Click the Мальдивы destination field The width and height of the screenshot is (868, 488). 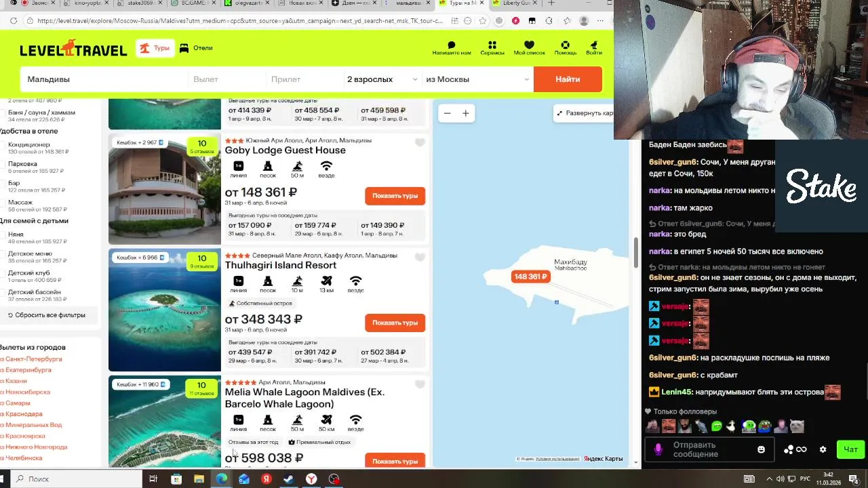point(104,79)
